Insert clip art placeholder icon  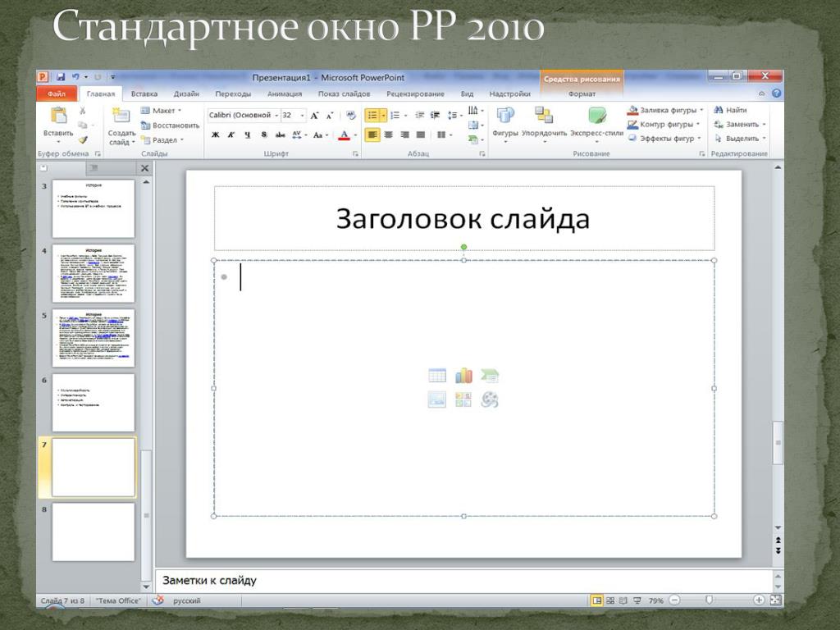[x=463, y=399]
